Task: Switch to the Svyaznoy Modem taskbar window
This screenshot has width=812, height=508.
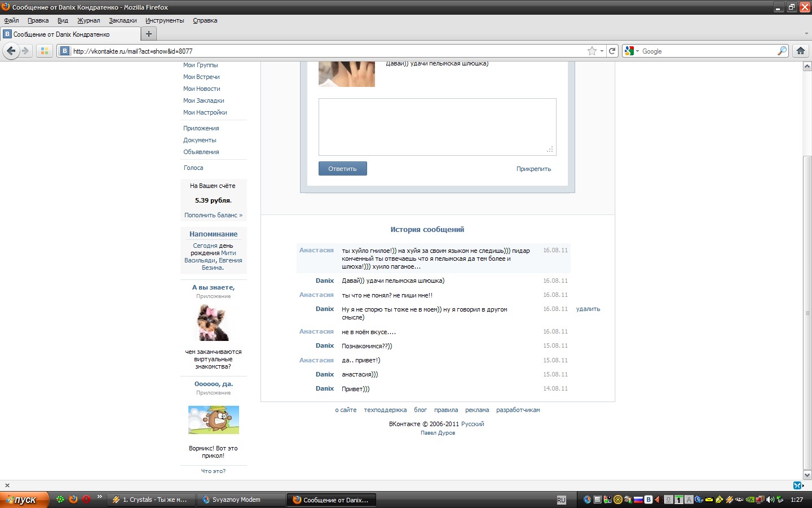Action: (x=240, y=500)
